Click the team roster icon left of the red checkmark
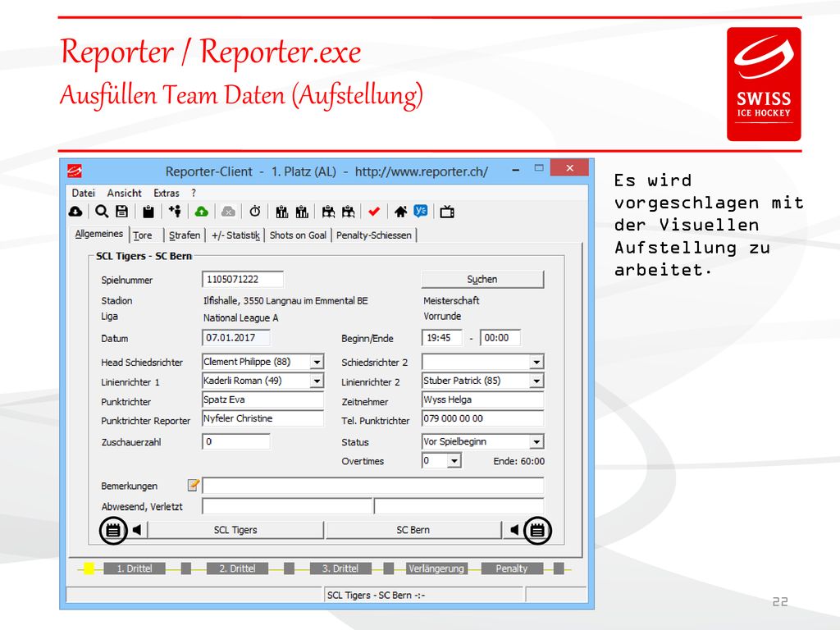This screenshot has width=840, height=630. pyautogui.click(x=348, y=212)
